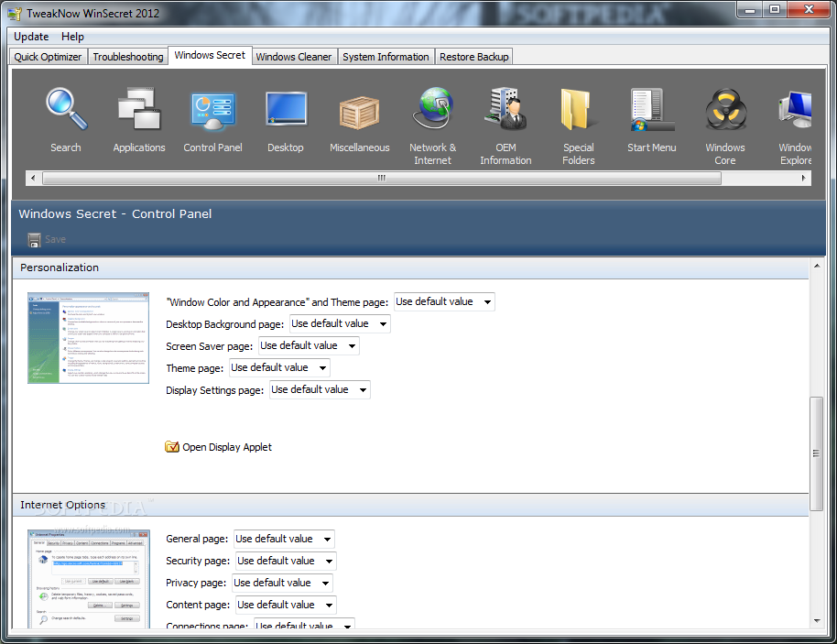Click the Personalization section header
This screenshot has height=644, width=837.
point(410,267)
